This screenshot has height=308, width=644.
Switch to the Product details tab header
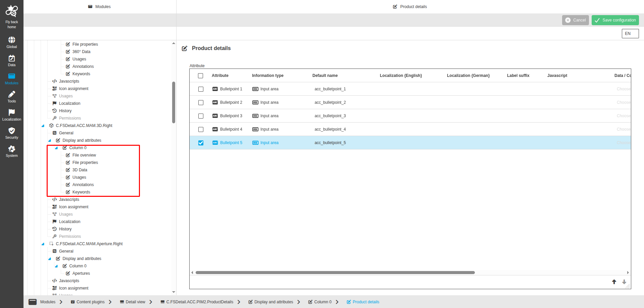[x=410, y=7]
